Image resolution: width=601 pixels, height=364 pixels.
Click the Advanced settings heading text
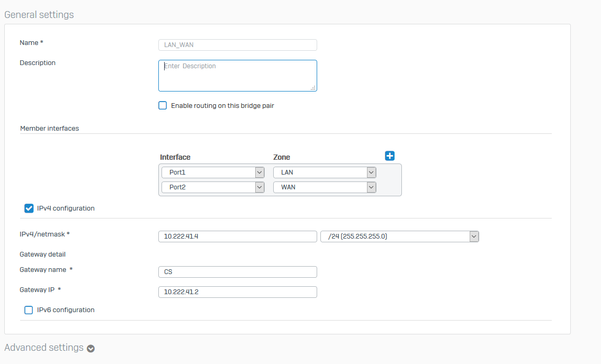click(x=44, y=348)
